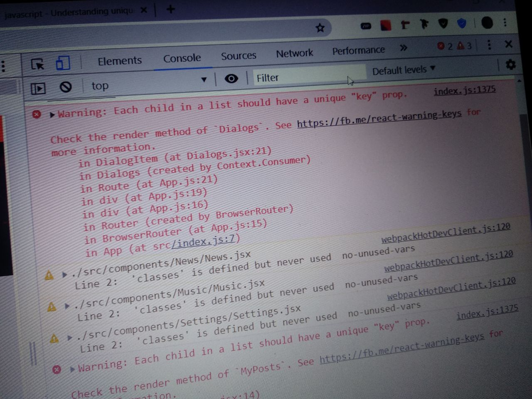This screenshot has width=532, height=399.
Task: Close the javascript browser tab
Action: (144, 10)
